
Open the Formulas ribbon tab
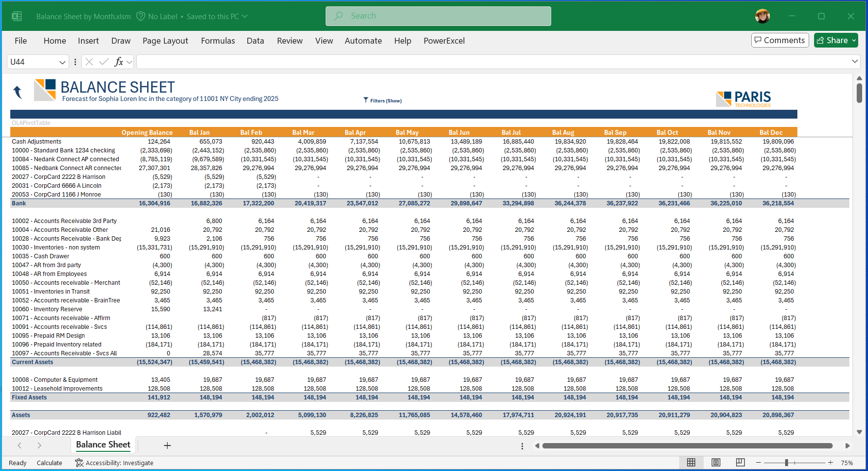click(x=218, y=41)
